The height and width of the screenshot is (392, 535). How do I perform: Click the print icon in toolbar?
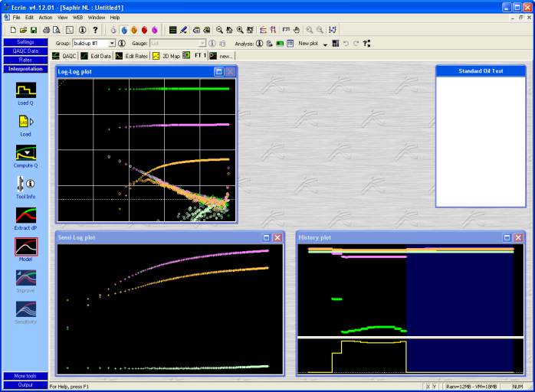pyautogui.click(x=47, y=30)
